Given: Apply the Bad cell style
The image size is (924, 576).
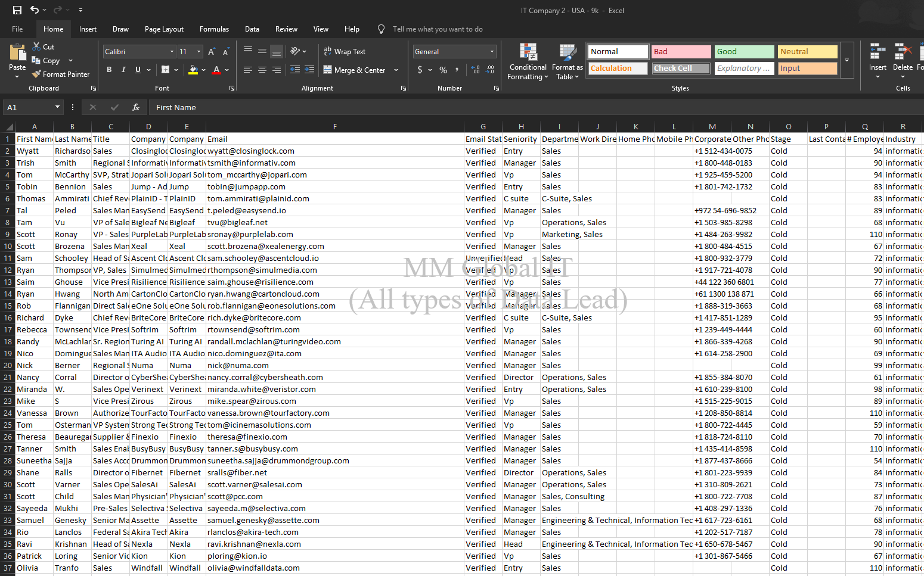Looking at the screenshot, I should 681,52.
